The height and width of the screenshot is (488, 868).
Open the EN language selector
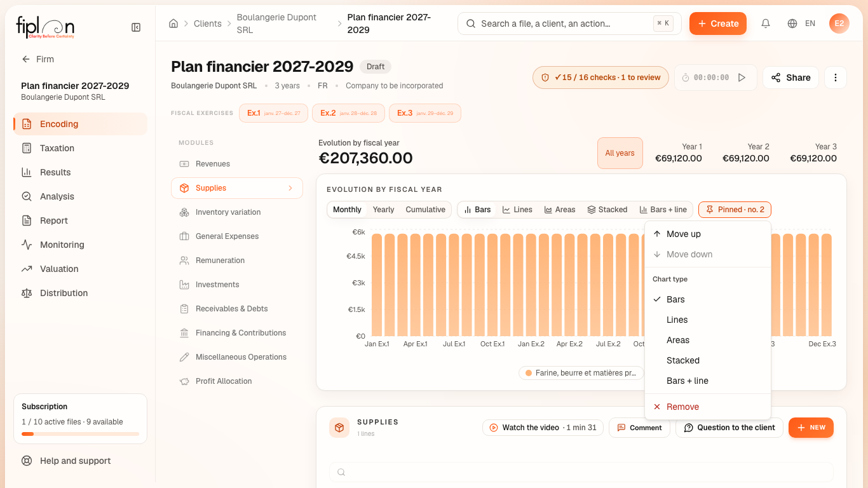click(x=801, y=24)
